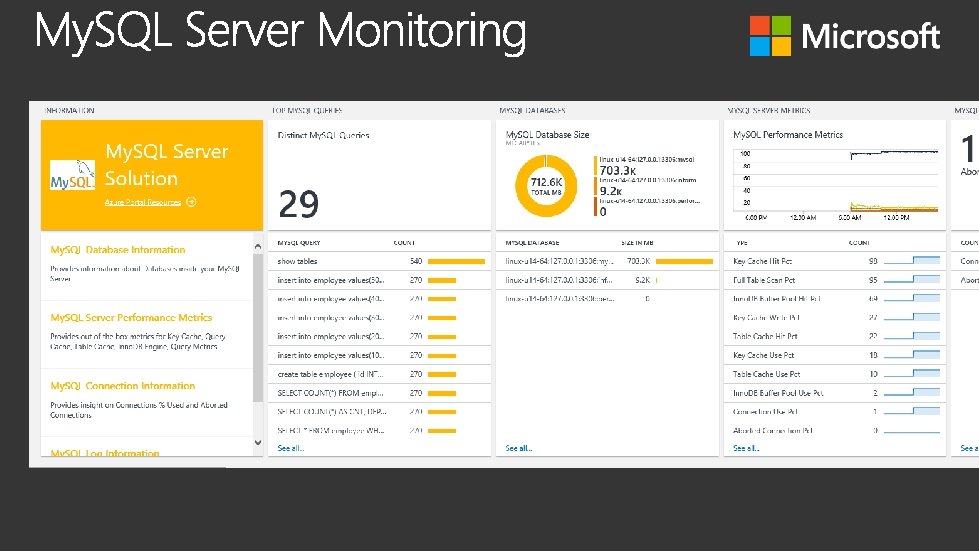The image size is (979, 551).
Task: Click See all under MySQL server metrics
Action: [x=746, y=448]
